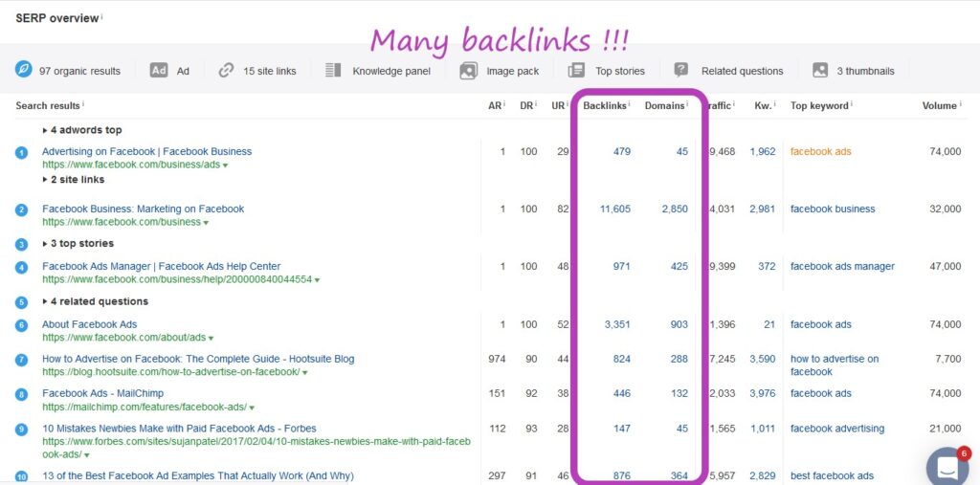Image resolution: width=980 pixels, height=485 pixels.
Task: Click the https://www.facebook.com/business URL text
Action: pyautogui.click(x=122, y=222)
